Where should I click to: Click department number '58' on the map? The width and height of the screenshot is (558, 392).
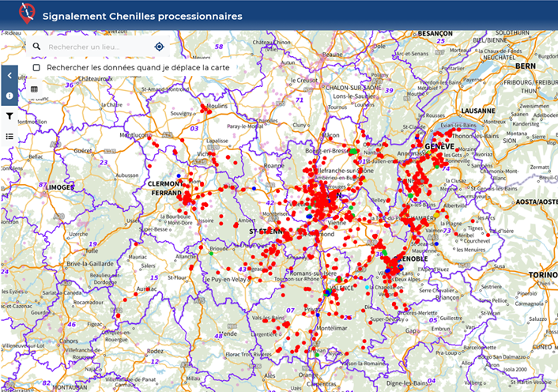coord(219,47)
